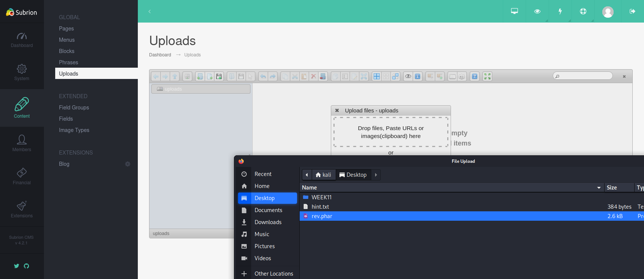
Task: Open the Subrion GitHub link
Action: point(26,266)
